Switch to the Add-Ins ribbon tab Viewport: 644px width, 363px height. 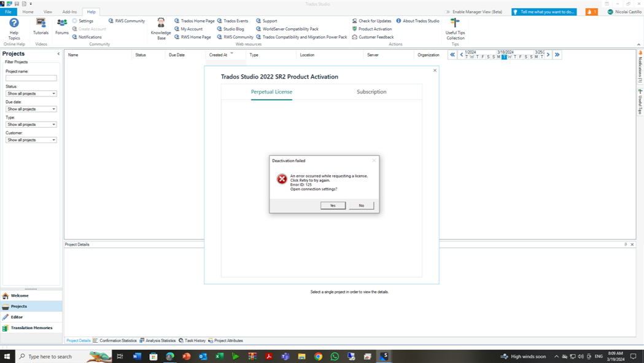tap(69, 12)
